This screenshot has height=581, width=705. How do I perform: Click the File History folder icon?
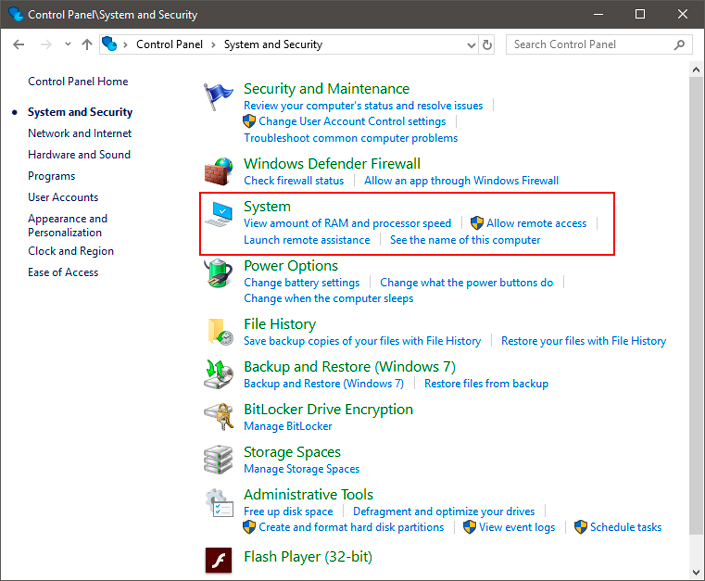coord(220,332)
